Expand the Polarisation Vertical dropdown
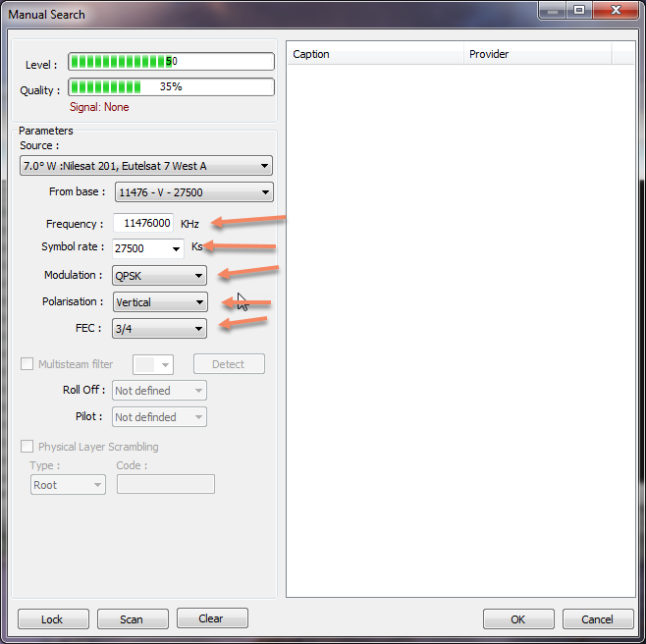This screenshot has height=644, width=646. click(159, 302)
